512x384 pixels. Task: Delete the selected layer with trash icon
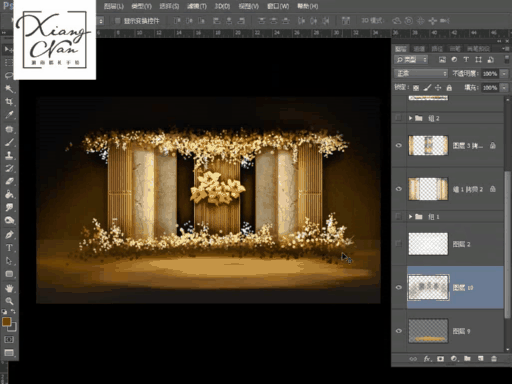tap(494, 359)
